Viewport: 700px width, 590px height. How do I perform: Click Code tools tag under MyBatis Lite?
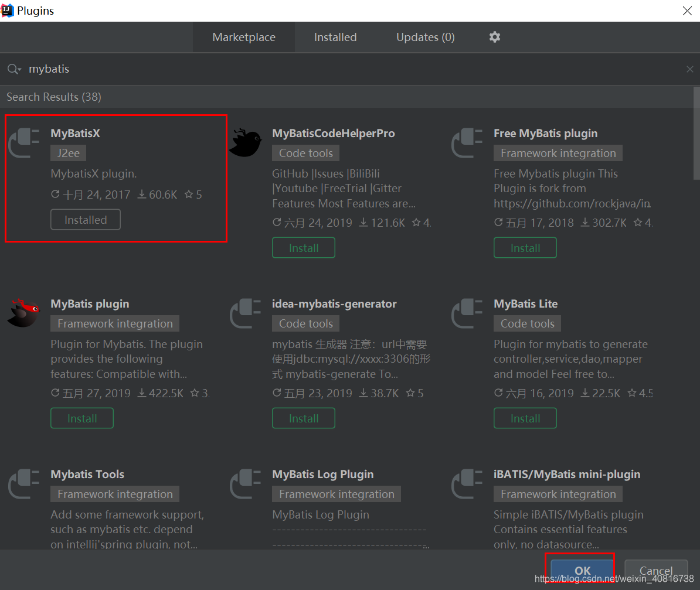[x=527, y=323]
